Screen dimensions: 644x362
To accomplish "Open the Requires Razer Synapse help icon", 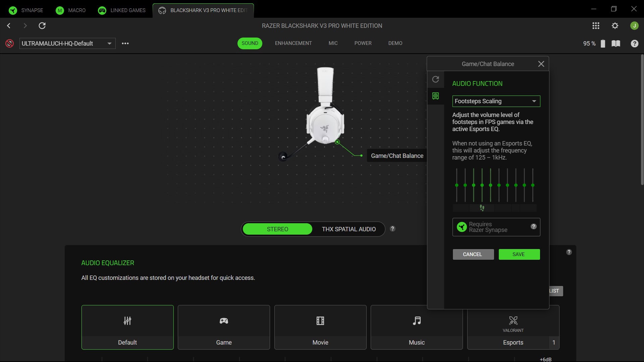I will point(533,227).
